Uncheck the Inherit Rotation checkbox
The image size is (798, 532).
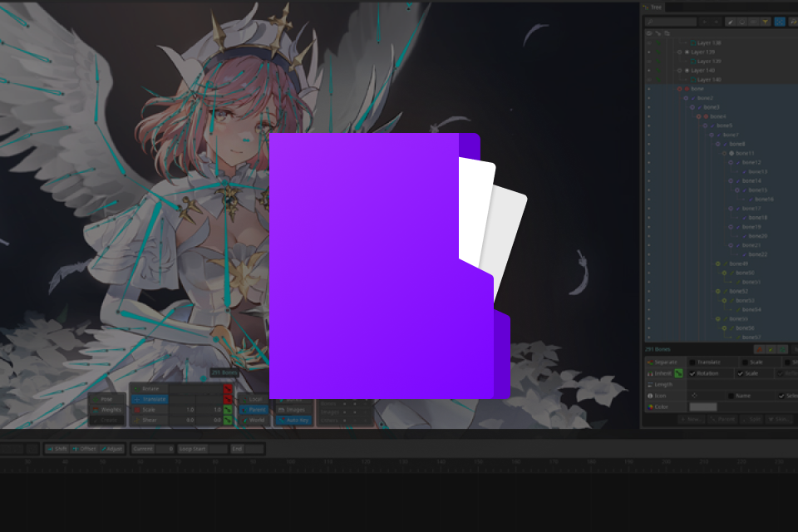692,373
